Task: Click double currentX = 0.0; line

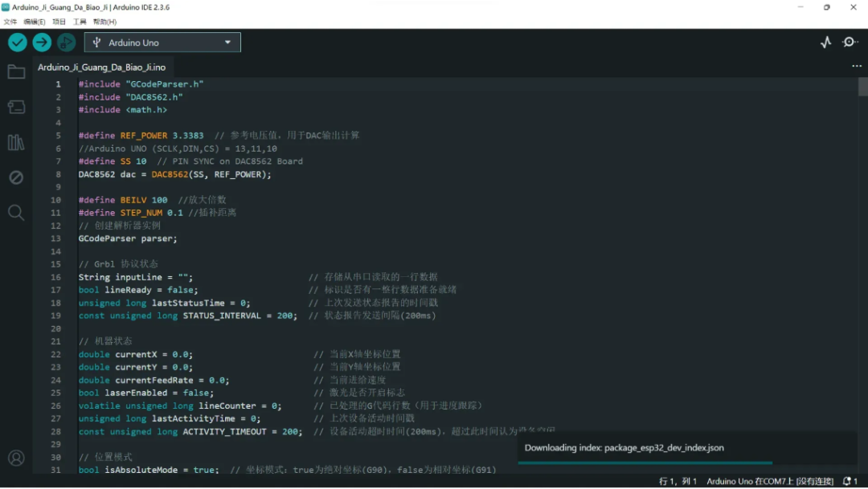Action: (x=136, y=354)
